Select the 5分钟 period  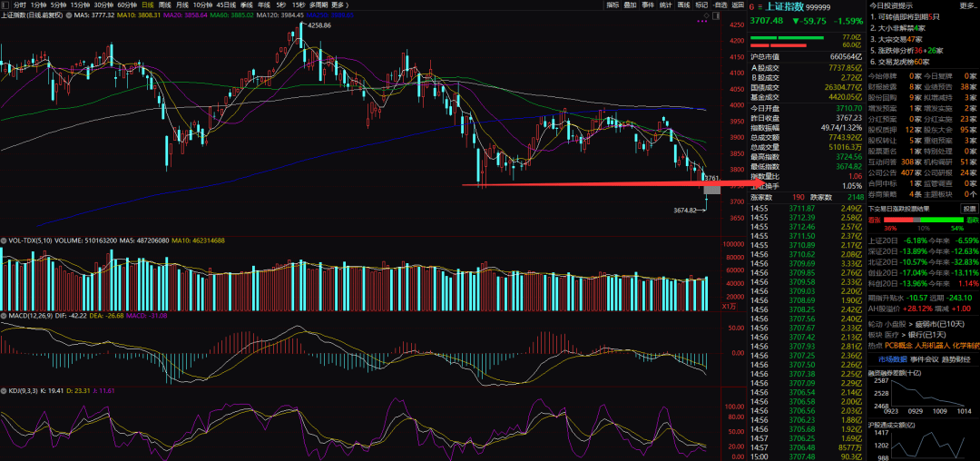(59, 5)
